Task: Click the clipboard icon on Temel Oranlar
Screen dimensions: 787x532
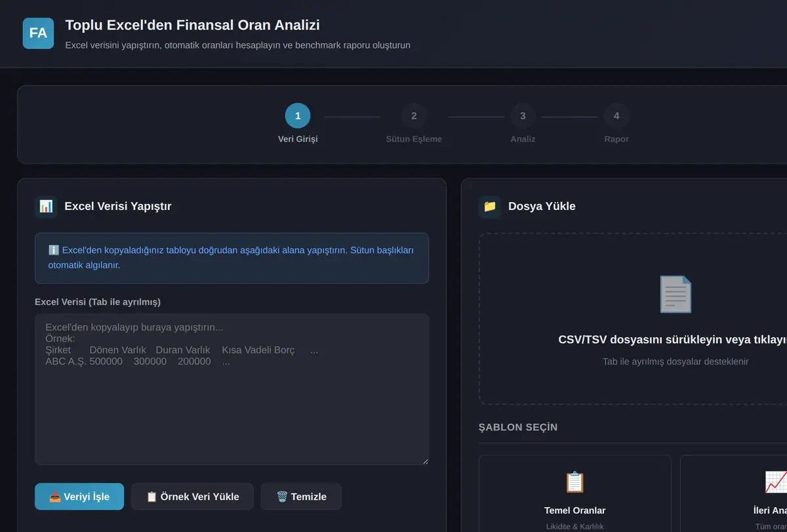Action: [575, 482]
